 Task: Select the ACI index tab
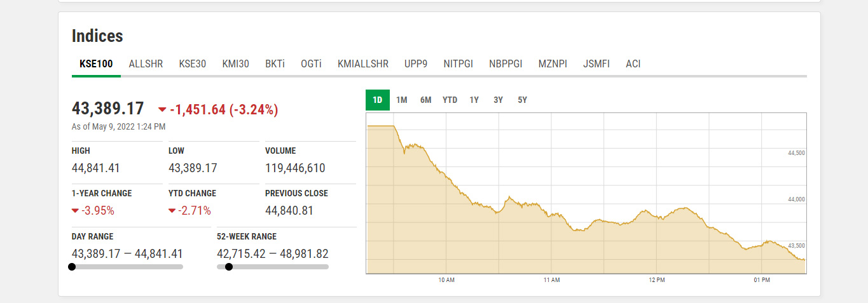click(633, 64)
